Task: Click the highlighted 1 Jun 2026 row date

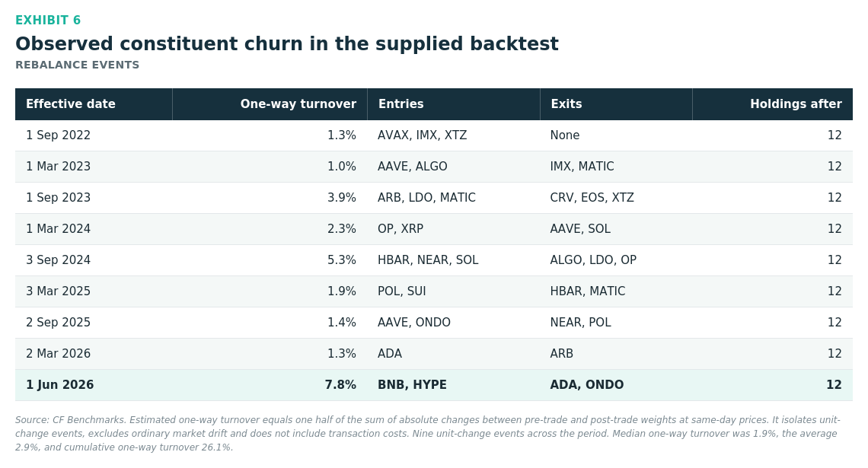Action: pos(60,385)
